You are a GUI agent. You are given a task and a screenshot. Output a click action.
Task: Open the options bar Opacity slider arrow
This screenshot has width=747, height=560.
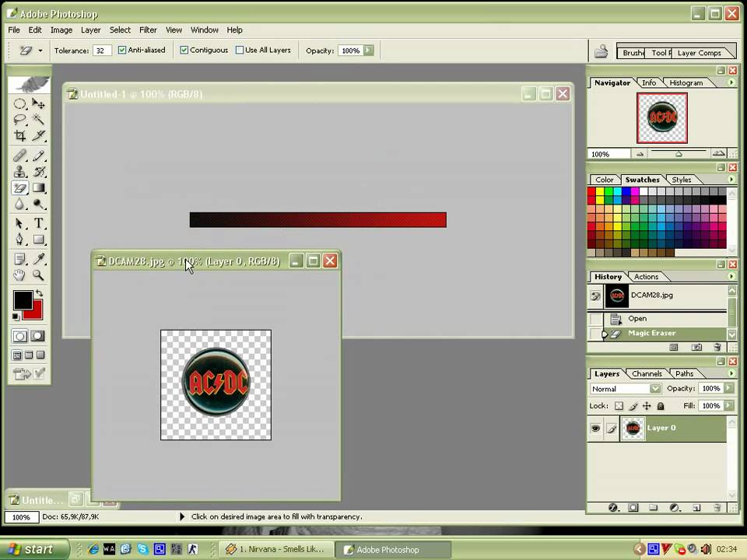click(369, 51)
